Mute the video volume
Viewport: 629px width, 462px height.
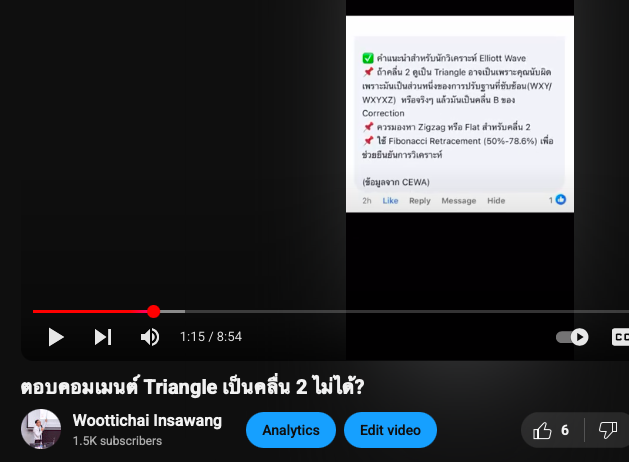click(150, 337)
